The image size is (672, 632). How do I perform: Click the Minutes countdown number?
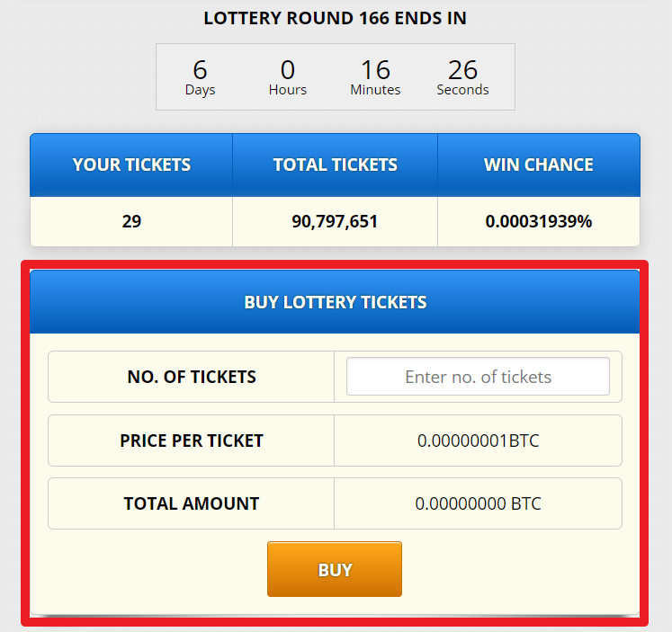point(375,70)
